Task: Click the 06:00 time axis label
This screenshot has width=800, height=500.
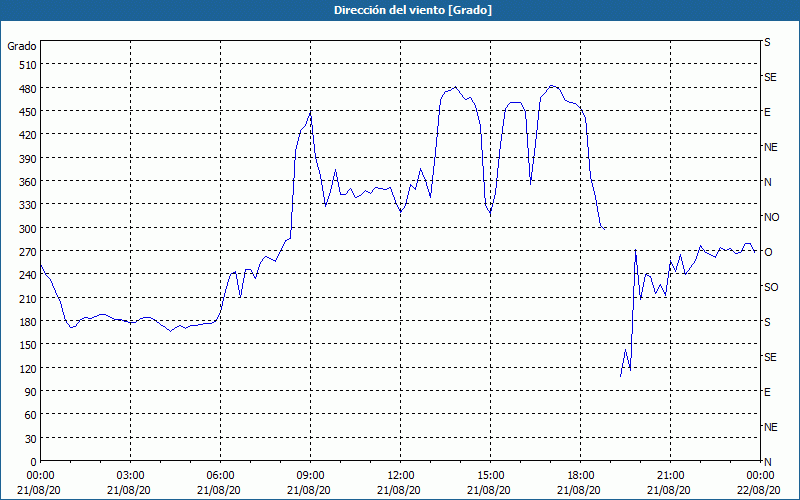Action: pyautogui.click(x=220, y=476)
